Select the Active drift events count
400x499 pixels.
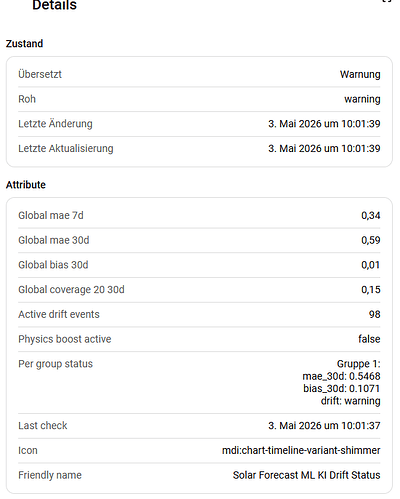(x=375, y=314)
